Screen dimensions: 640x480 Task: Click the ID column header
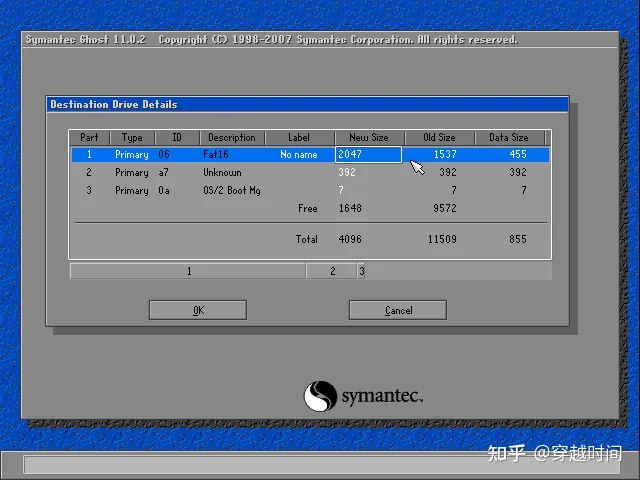tap(177, 138)
